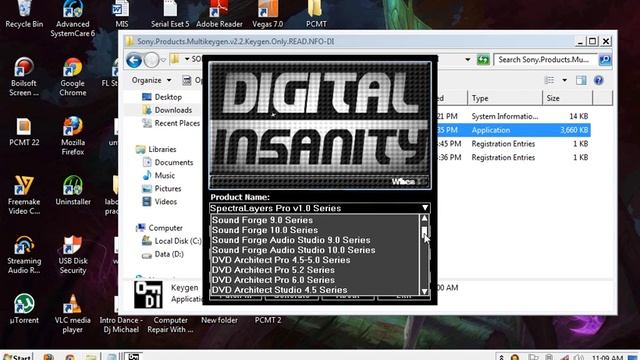Select the highlighted Application 3,660 KB row
Viewport: 640px width, 360px height.
(513, 130)
